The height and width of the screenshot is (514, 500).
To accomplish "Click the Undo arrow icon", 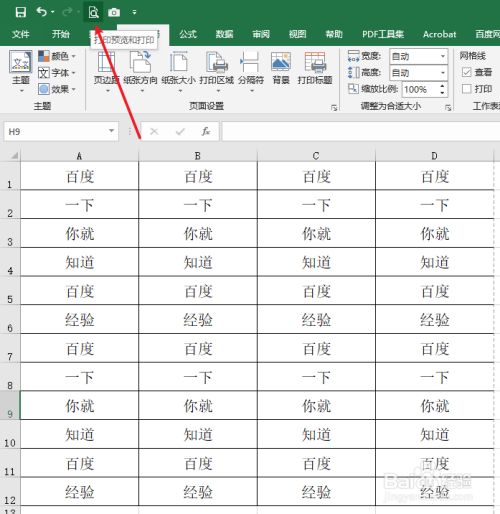I will click(42, 12).
